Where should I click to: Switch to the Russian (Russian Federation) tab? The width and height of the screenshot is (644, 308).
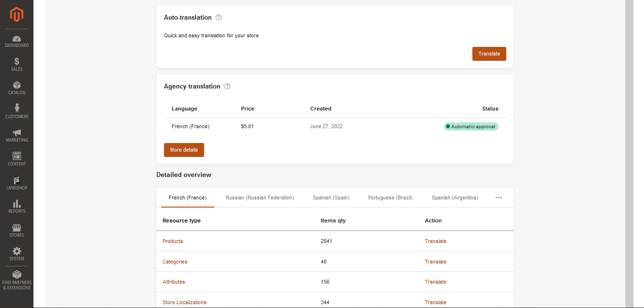tap(260, 198)
